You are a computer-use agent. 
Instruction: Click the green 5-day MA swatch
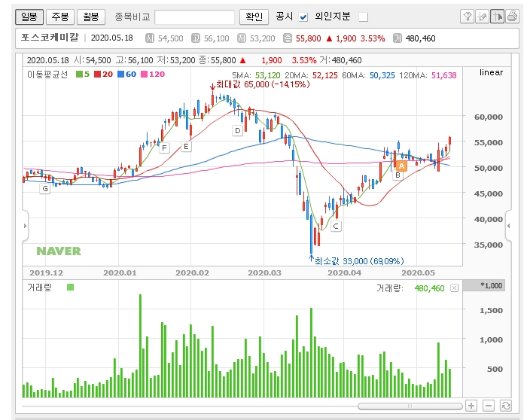click(79, 75)
